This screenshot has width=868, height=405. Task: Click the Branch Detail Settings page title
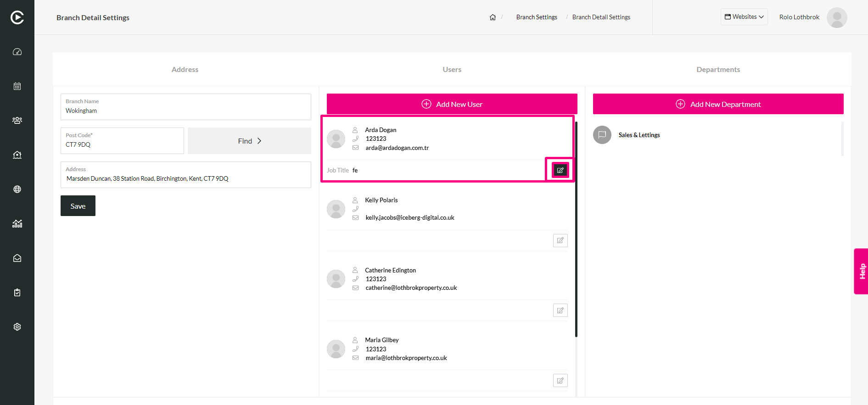click(93, 17)
